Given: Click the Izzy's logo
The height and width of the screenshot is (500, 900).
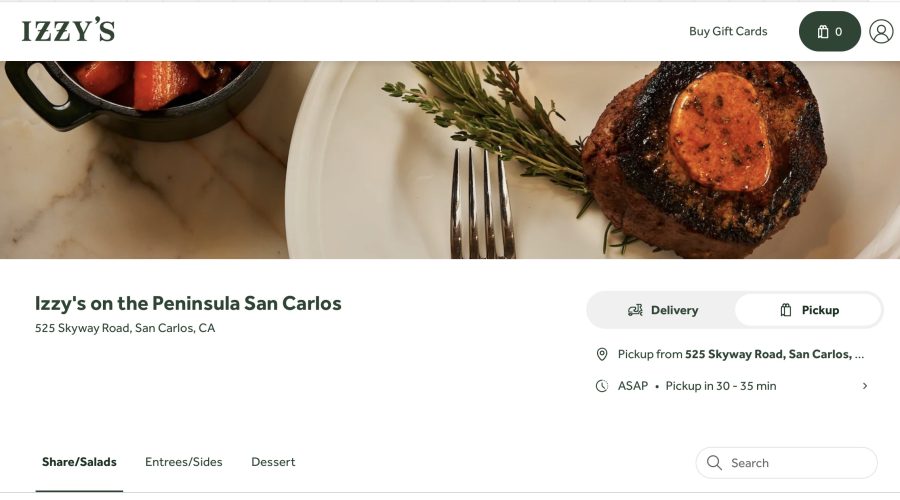Looking at the screenshot, I should pyautogui.click(x=68, y=31).
